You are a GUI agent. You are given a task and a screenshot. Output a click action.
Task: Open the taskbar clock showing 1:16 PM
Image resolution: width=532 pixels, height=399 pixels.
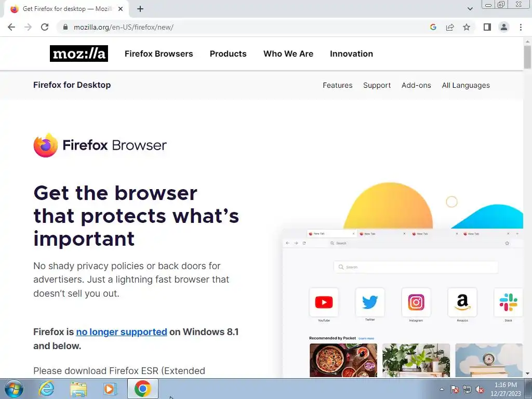(506, 389)
